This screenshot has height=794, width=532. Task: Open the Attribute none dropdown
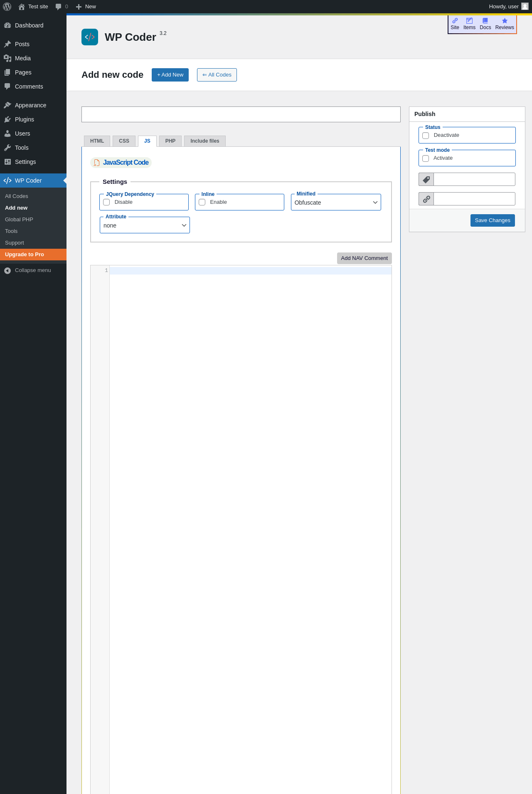point(145,225)
